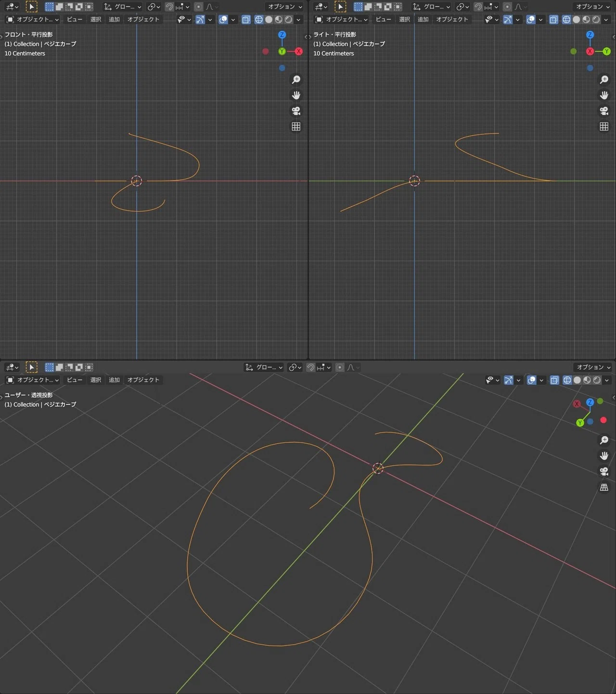Toggle snapping magnet in bottom viewport header
Viewport: 616px width, 694px height.
(x=311, y=367)
